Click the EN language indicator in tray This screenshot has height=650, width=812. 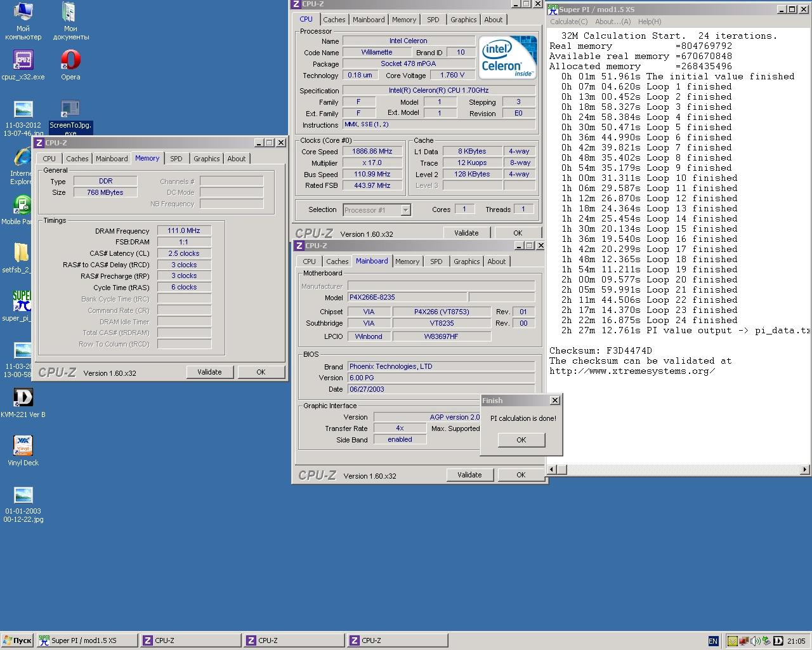(713, 641)
